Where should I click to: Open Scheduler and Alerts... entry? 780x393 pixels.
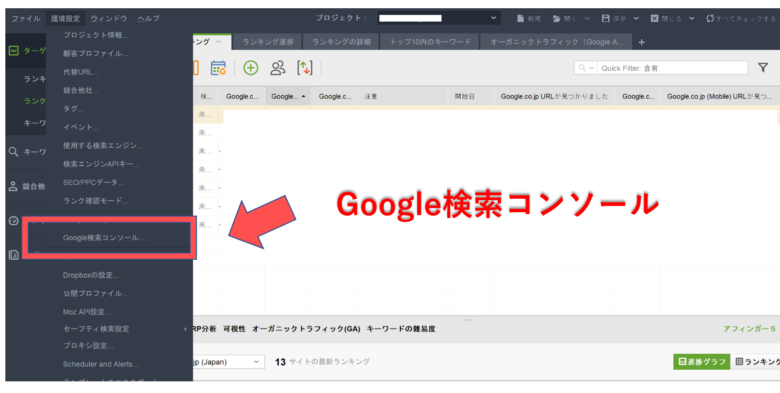101,364
